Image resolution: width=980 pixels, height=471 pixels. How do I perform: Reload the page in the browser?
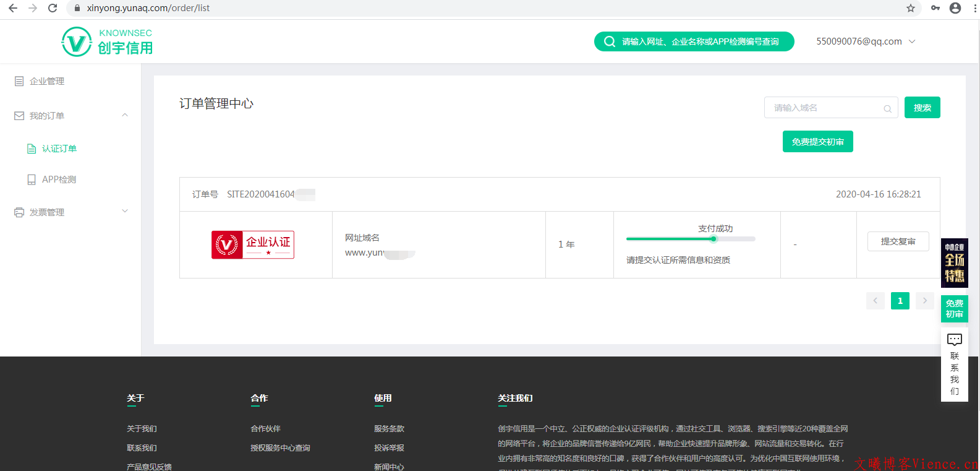[x=53, y=8]
